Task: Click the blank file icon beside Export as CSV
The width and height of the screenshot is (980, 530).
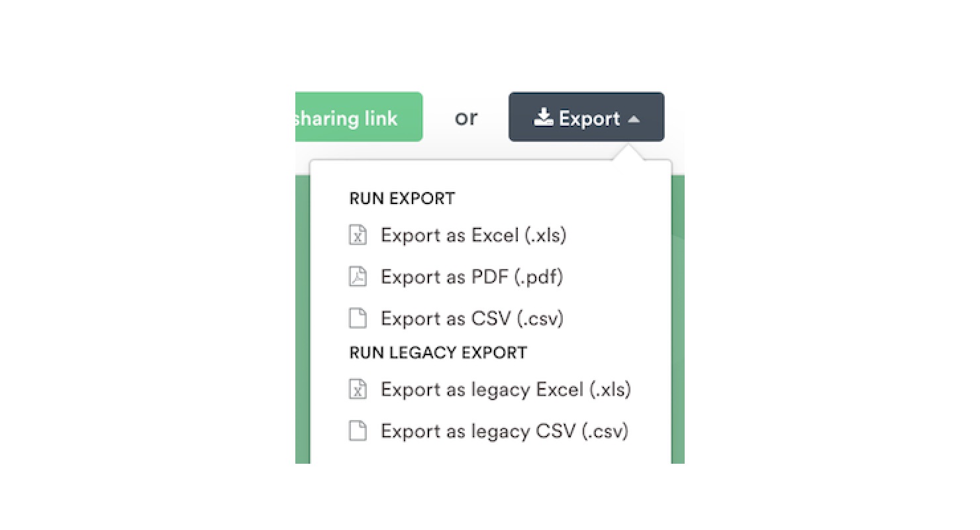Action: tap(358, 318)
